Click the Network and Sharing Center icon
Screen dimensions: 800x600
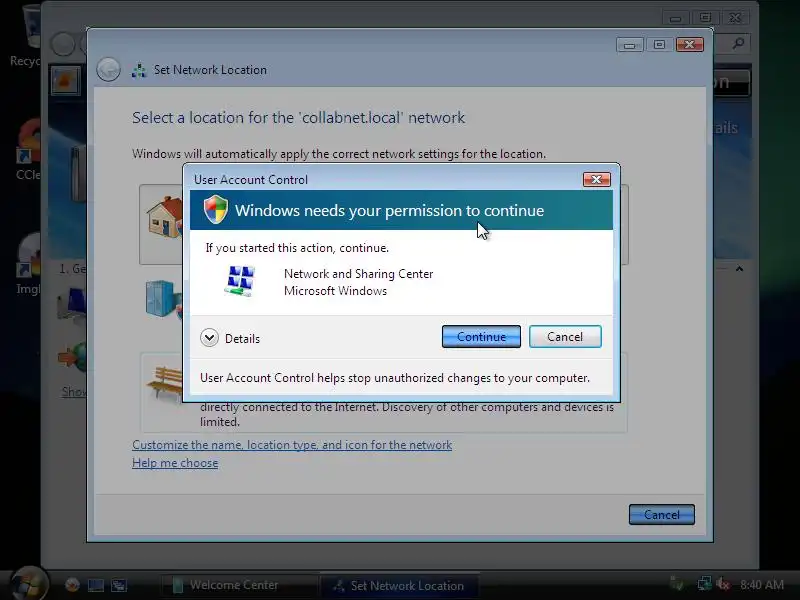[x=240, y=281]
